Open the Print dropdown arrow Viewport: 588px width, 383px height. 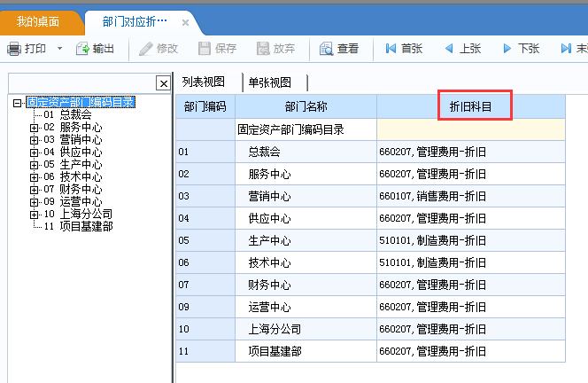59,49
